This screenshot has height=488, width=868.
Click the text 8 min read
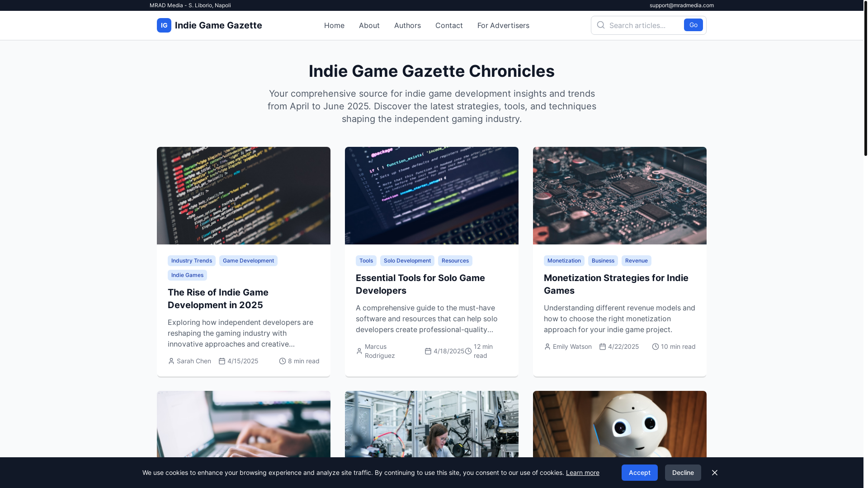(304, 361)
